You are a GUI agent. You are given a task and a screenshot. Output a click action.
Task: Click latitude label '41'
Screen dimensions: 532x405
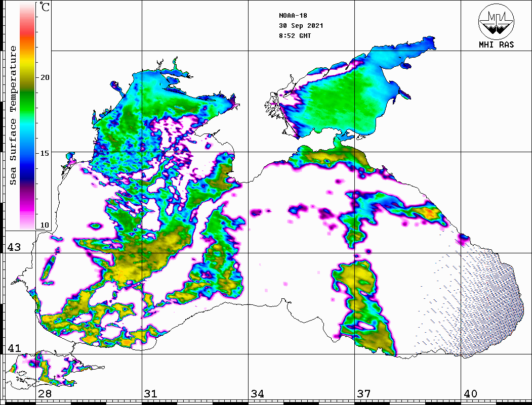click(14, 348)
